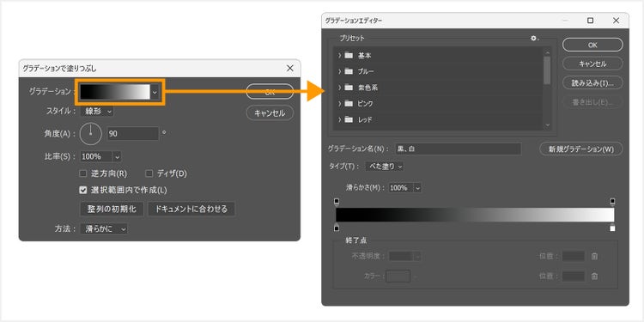Click the ブルー folder icon
Image resolution: width=644 pixels, height=322 pixels.
pos(349,71)
